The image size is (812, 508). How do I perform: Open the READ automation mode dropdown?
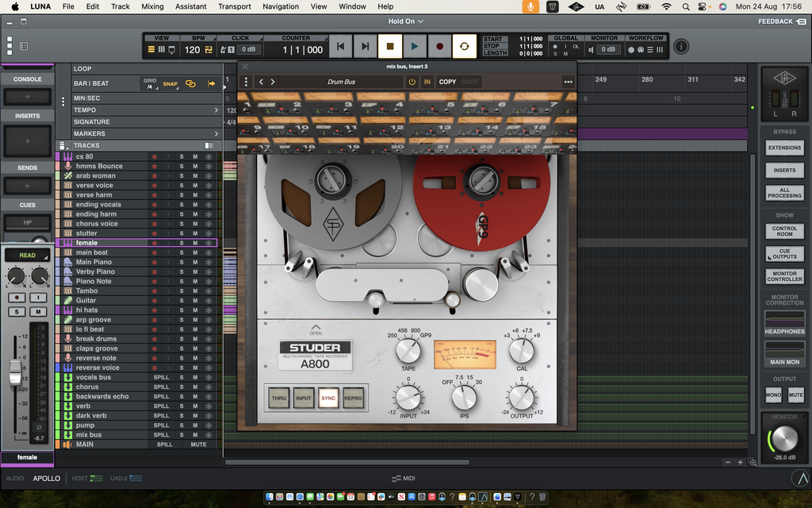coord(28,255)
